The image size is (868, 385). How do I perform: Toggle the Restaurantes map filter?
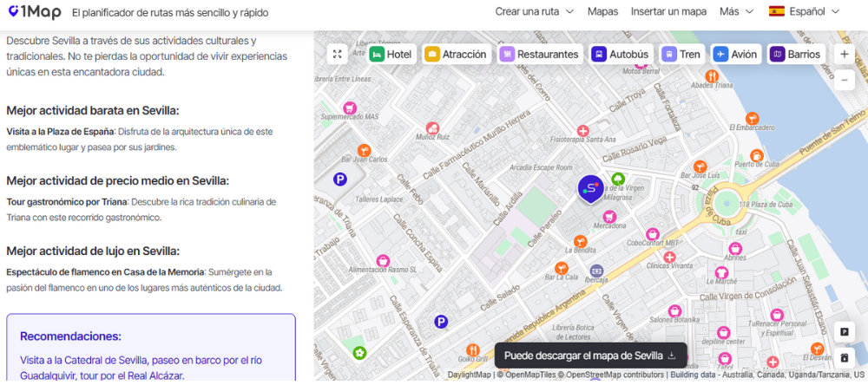click(540, 55)
